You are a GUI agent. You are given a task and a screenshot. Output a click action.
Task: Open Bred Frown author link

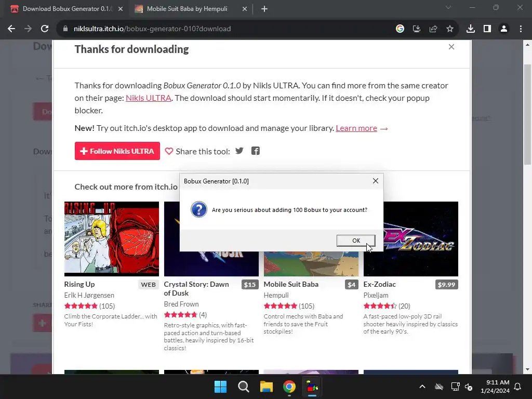tap(181, 304)
